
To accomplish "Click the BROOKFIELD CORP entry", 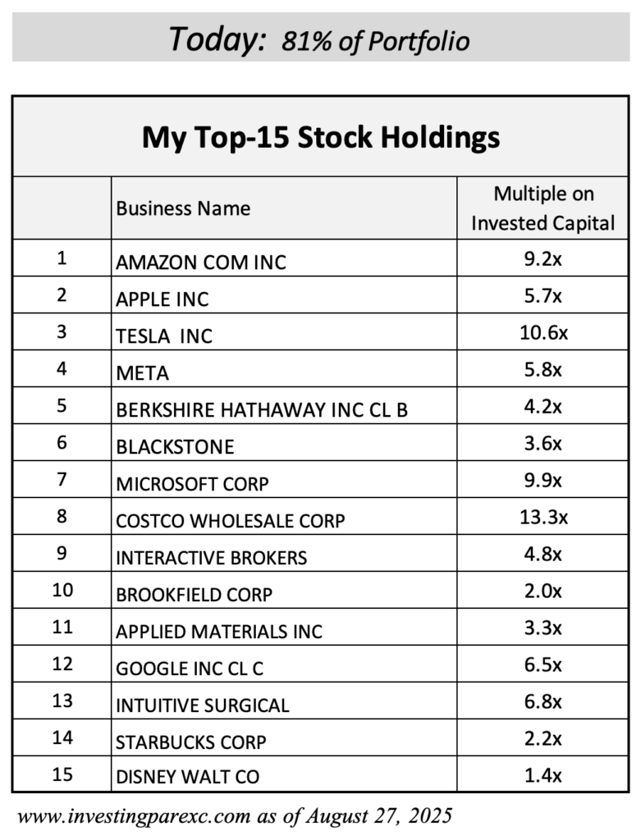I will coord(194,595).
